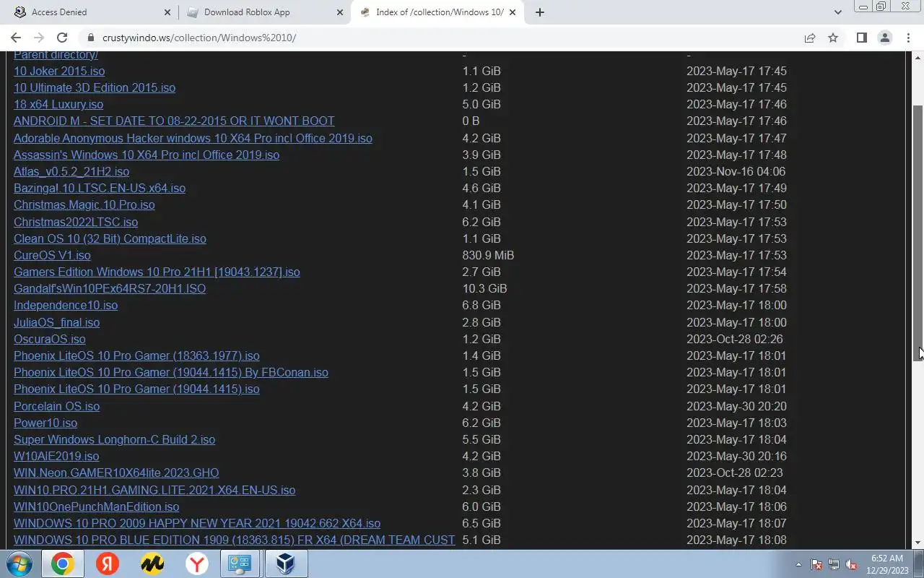Click the 18 x64 Luxury.iso link
The width and height of the screenshot is (924, 578).
(58, 104)
